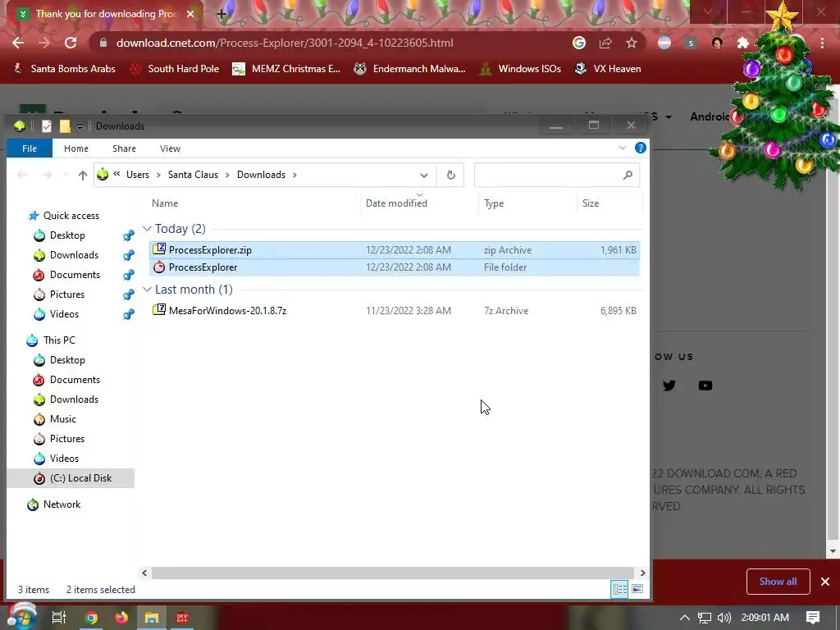
Task: Open Network in navigation pane
Action: coord(62,504)
